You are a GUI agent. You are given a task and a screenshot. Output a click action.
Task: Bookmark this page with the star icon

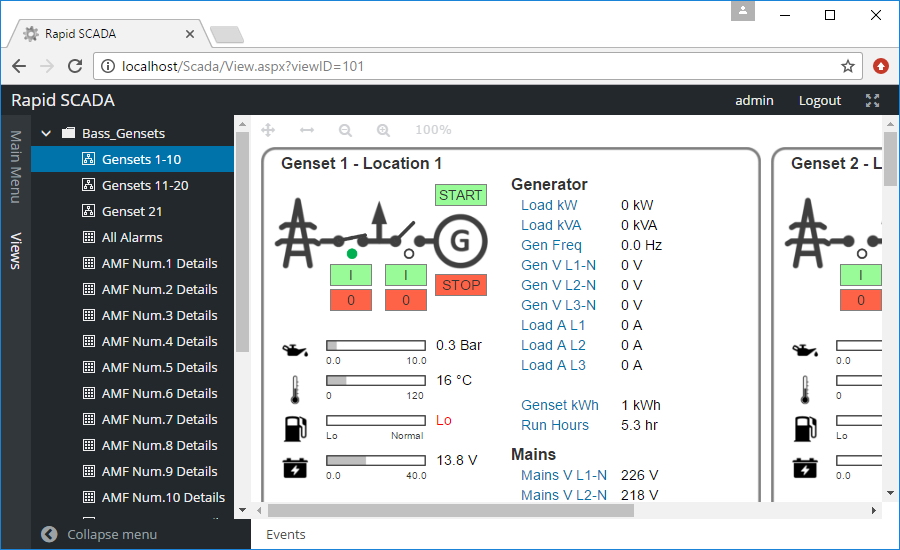847,66
